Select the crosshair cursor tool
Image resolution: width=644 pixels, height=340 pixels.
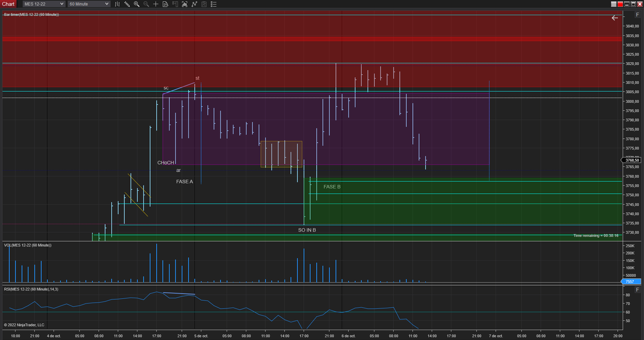[156, 4]
